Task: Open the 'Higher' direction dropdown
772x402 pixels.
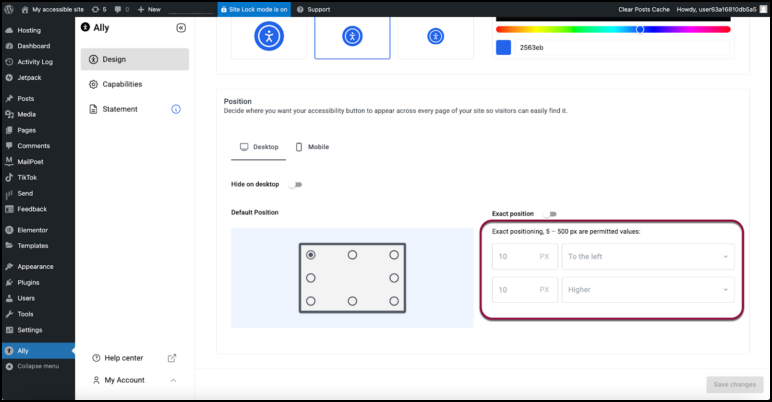Action: click(x=647, y=290)
